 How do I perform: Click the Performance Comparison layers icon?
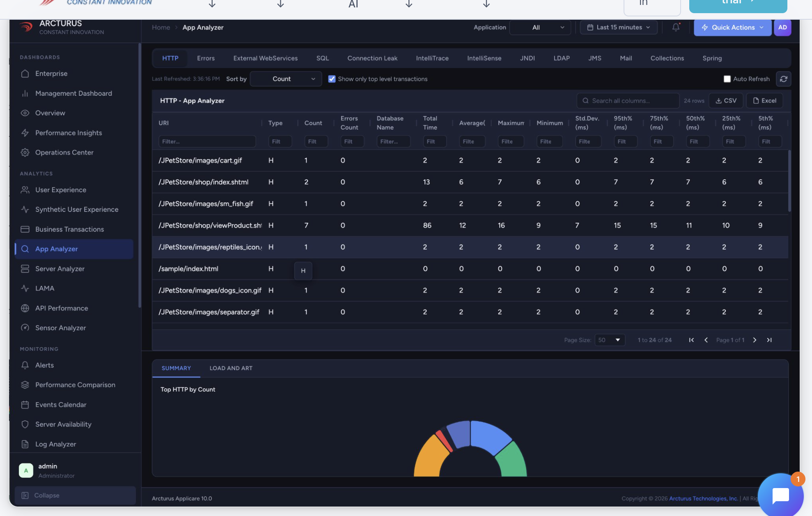coord(25,385)
